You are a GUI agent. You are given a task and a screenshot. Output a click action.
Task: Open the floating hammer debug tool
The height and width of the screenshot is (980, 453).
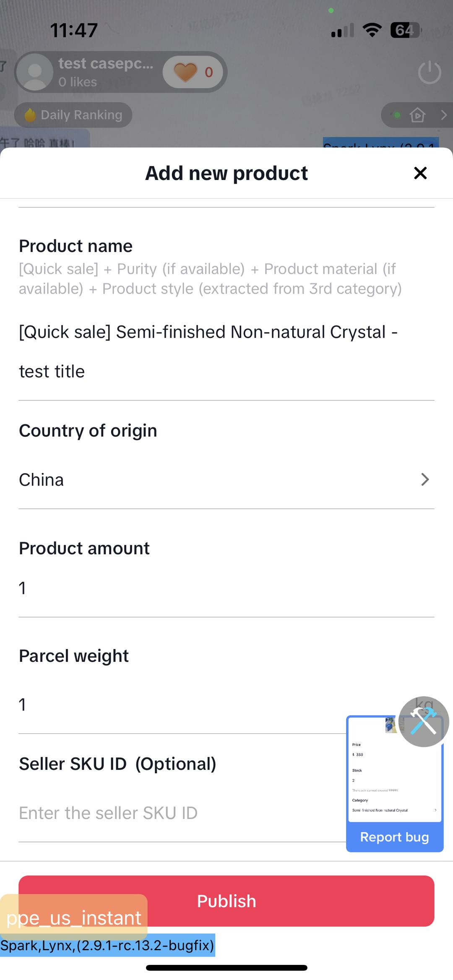coord(424,721)
